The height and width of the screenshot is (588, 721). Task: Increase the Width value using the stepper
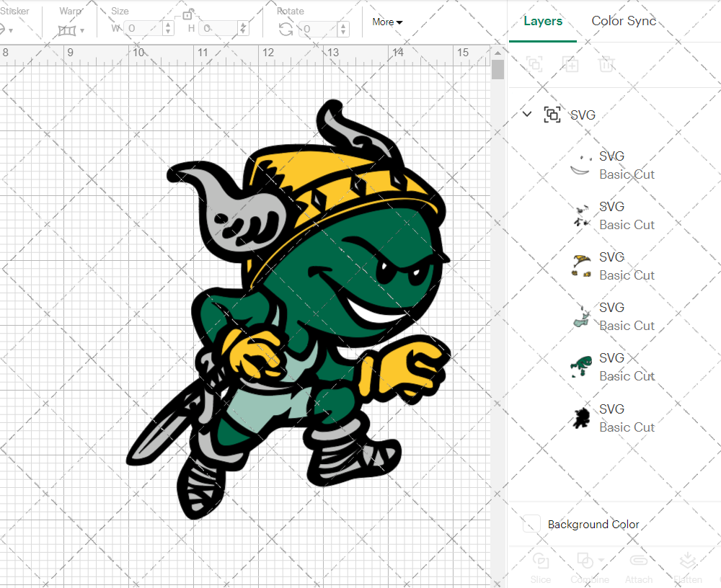168,24
